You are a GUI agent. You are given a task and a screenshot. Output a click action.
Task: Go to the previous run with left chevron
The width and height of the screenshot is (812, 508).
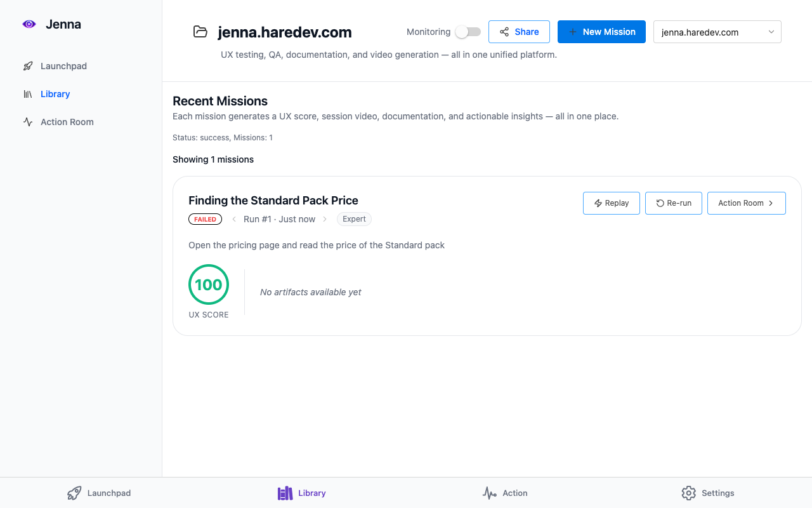[x=234, y=219]
